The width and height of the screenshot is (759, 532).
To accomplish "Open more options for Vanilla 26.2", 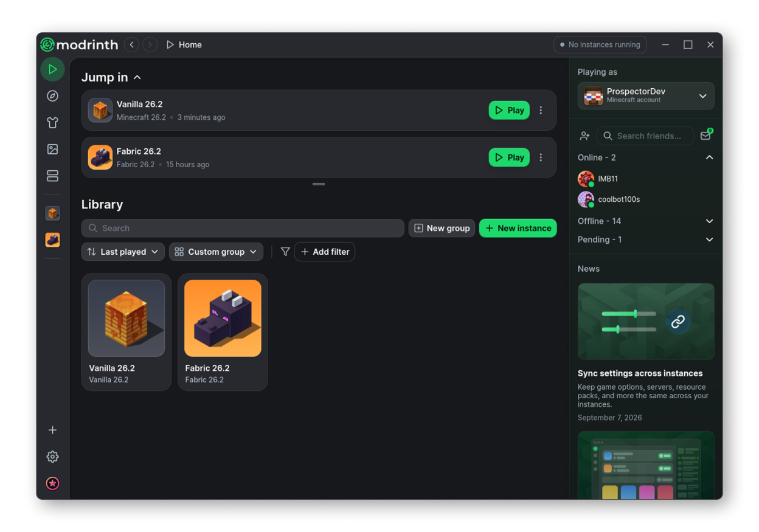I will point(541,111).
